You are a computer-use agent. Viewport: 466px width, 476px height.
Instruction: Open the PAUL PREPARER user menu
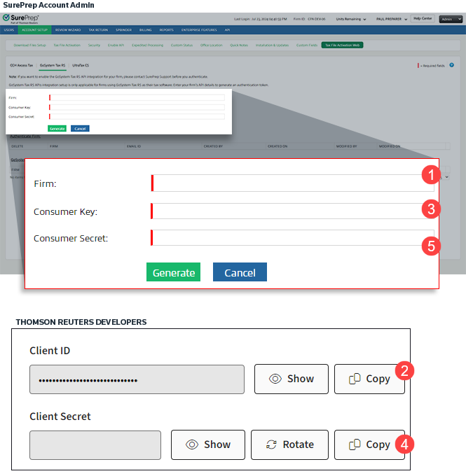[392, 19]
